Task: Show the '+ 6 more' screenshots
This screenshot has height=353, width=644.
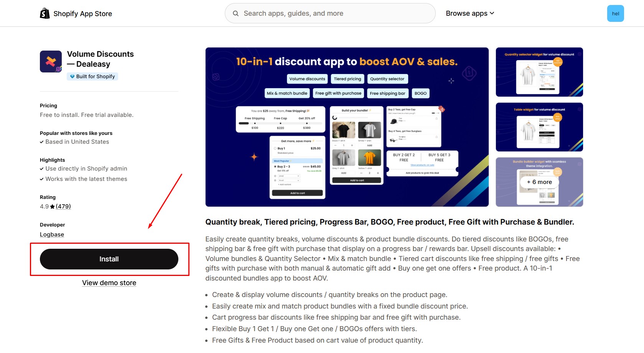Action: 539,182
